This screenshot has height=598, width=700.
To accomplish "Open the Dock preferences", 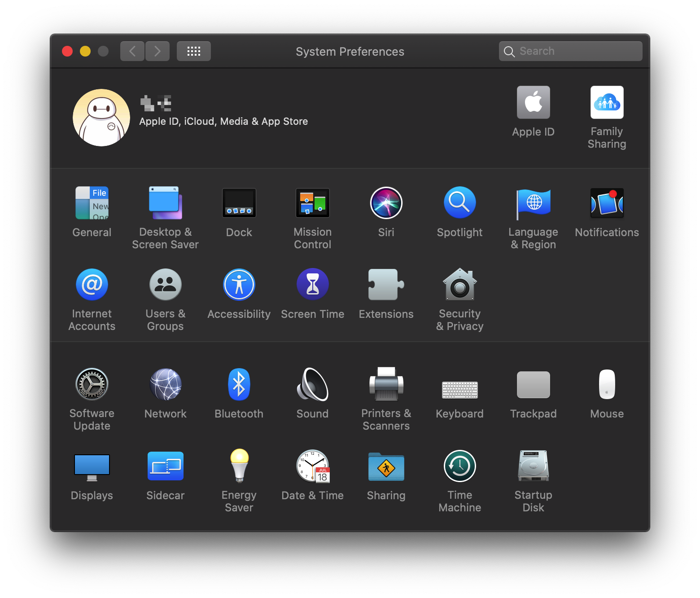I will point(239,203).
